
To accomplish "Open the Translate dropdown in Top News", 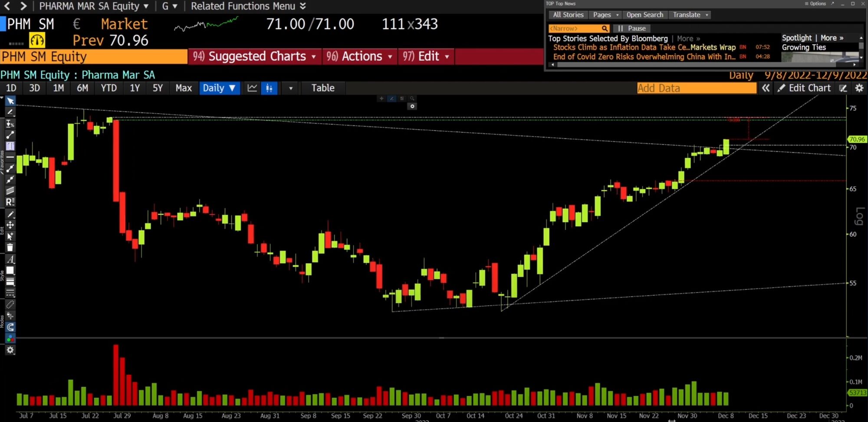I will click(690, 15).
